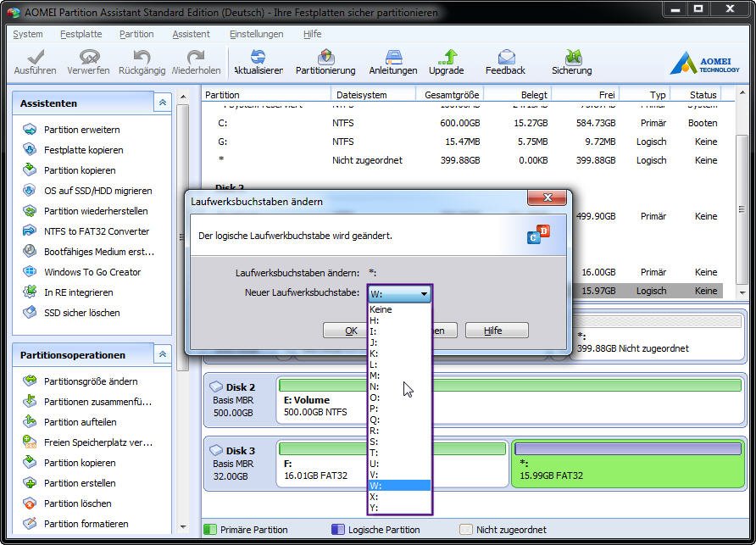Viewport: 756px width, 545px height.
Task: Click the Partition formatieren icon
Action: pyautogui.click(x=30, y=523)
